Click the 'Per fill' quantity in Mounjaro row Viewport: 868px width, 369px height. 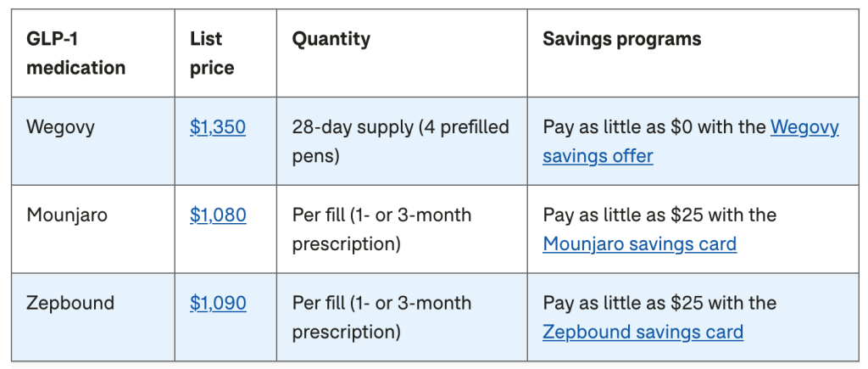click(319, 215)
